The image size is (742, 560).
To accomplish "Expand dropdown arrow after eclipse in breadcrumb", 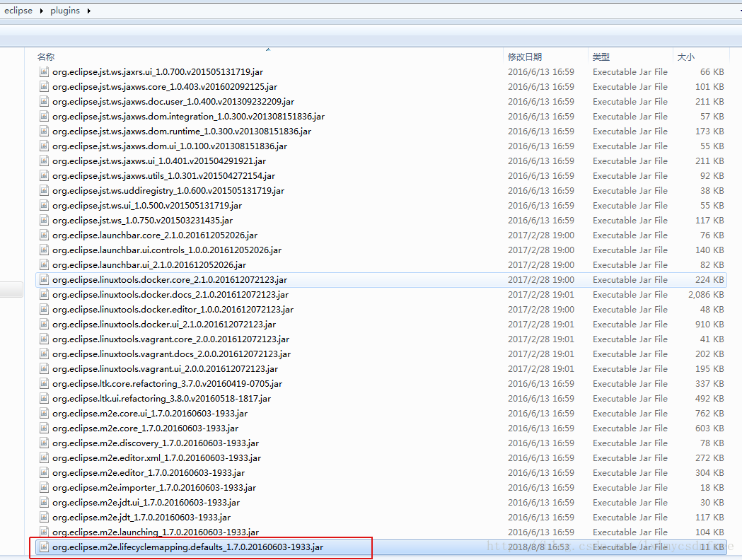I will pos(41,11).
